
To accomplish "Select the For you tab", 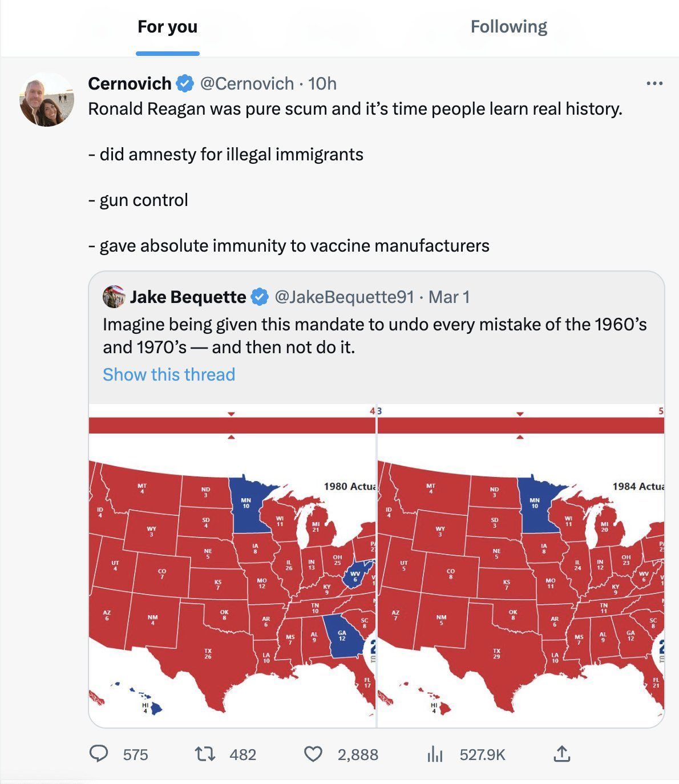I will pos(167,27).
